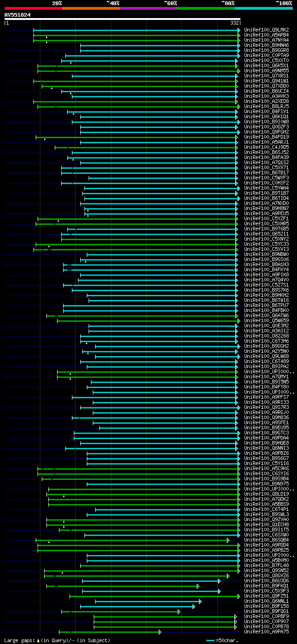Select UniRef100_A9PA75 in the hit list
The image size is (297, 644).
pyautogui.click(x=266, y=631)
